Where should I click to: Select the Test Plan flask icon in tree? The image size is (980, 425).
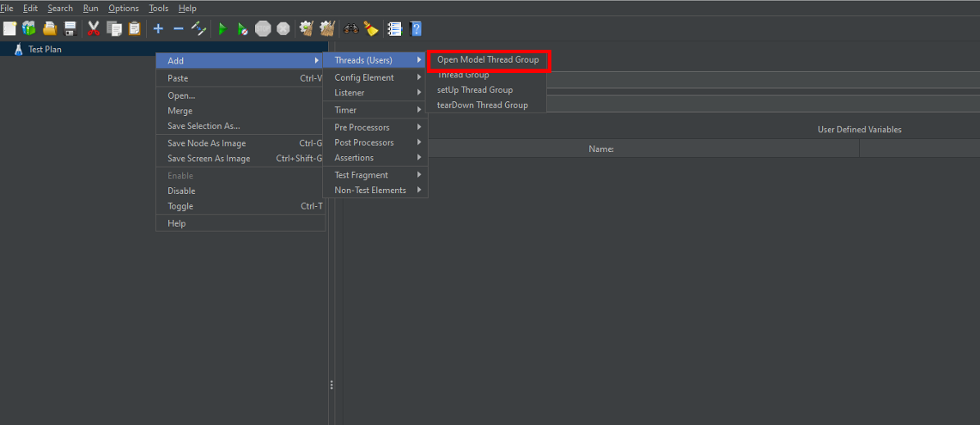coord(18,49)
